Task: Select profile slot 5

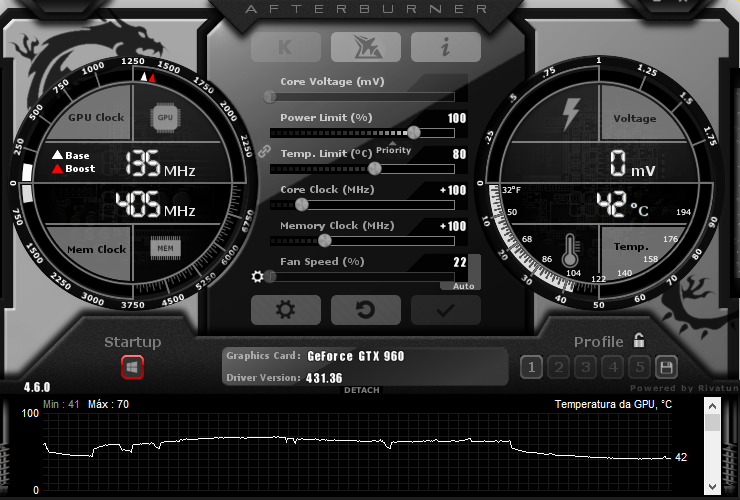Action: pyautogui.click(x=640, y=367)
